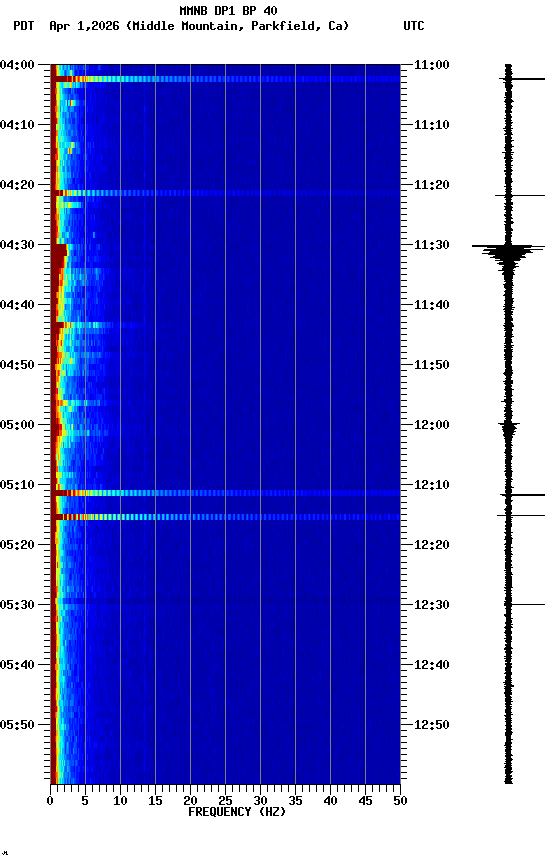Click the 04:20 PDT time label
This screenshot has height=864, width=552.
coord(17,185)
